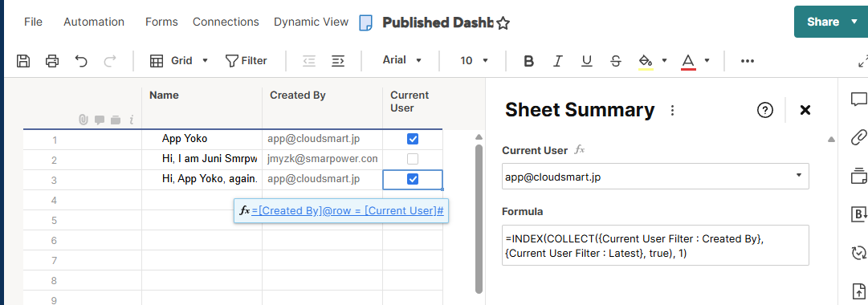868x305 pixels.
Task: Click the Filter button
Action: [x=247, y=61]
